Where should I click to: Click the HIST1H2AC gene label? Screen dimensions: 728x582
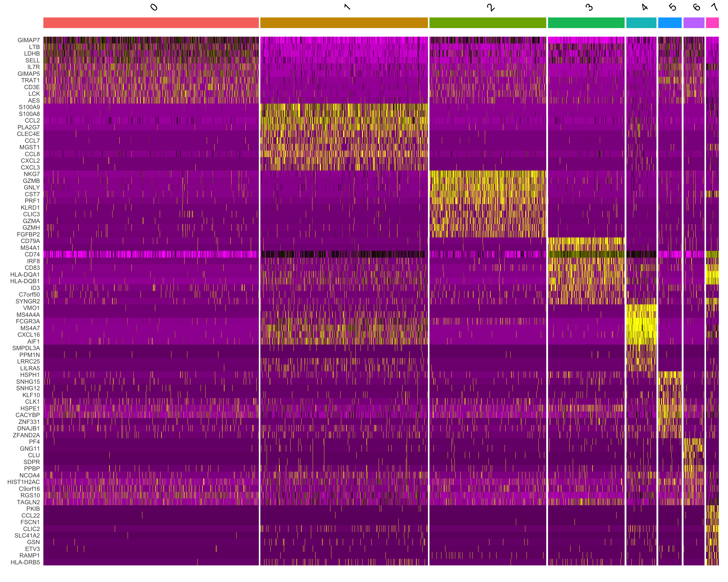(24, 482)
